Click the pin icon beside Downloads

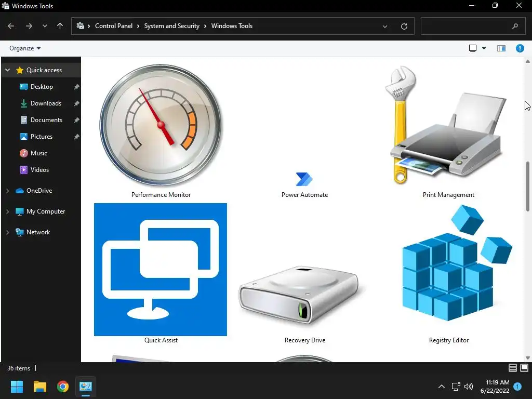click(x=77, y=103)
